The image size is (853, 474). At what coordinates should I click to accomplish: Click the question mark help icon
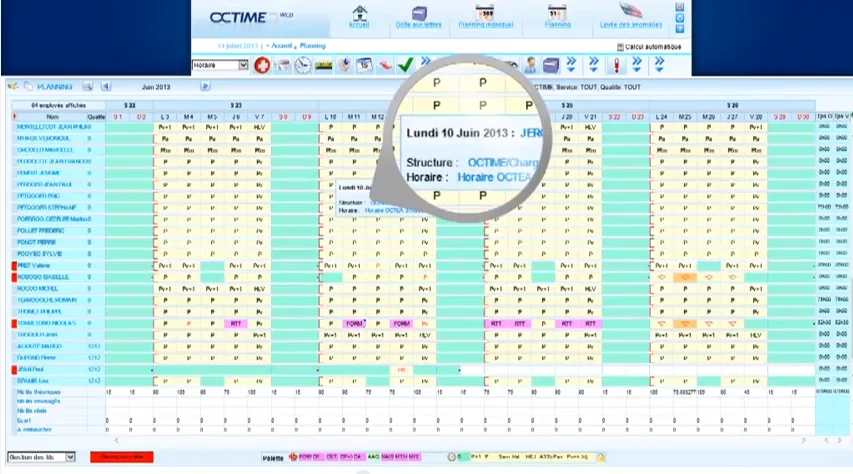(679, 29)
